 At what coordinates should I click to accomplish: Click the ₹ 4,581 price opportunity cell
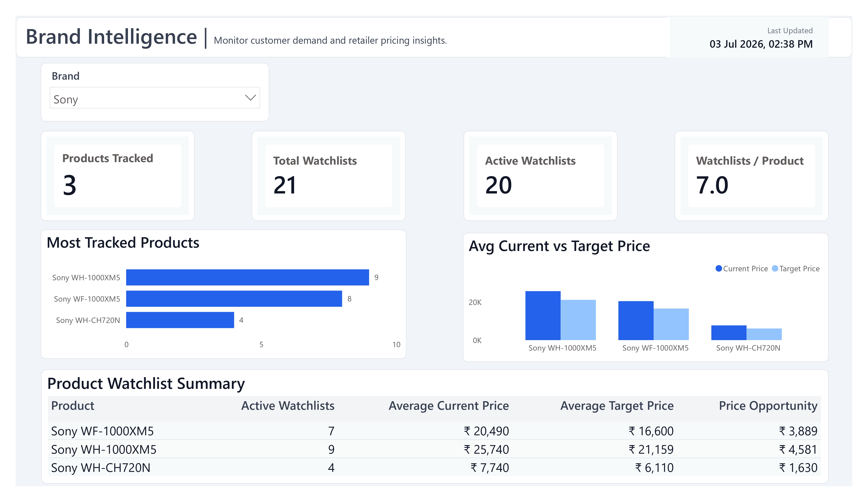(x=798, y=449)
